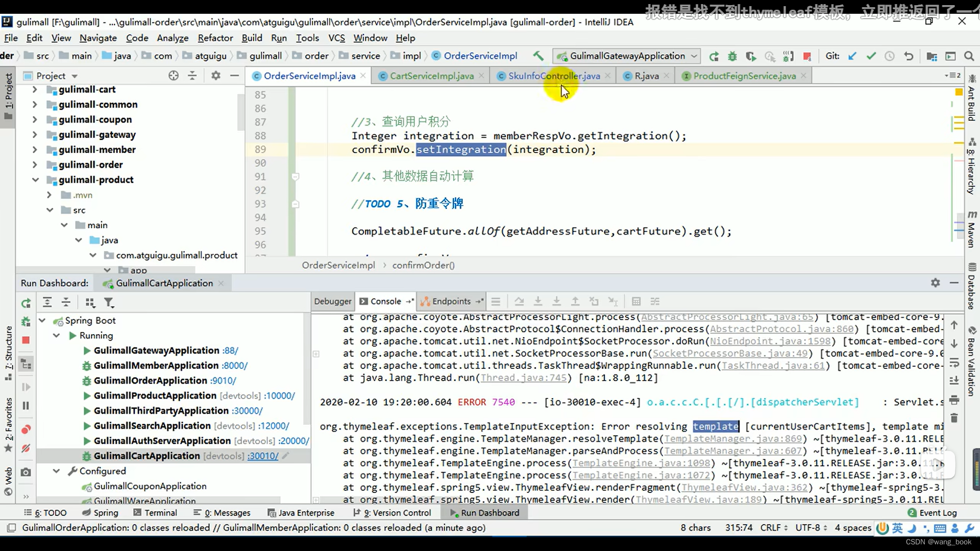Toggle the Database tool window stripe
The height and width of the screenshot is (551, 980).
coord(972,286)
